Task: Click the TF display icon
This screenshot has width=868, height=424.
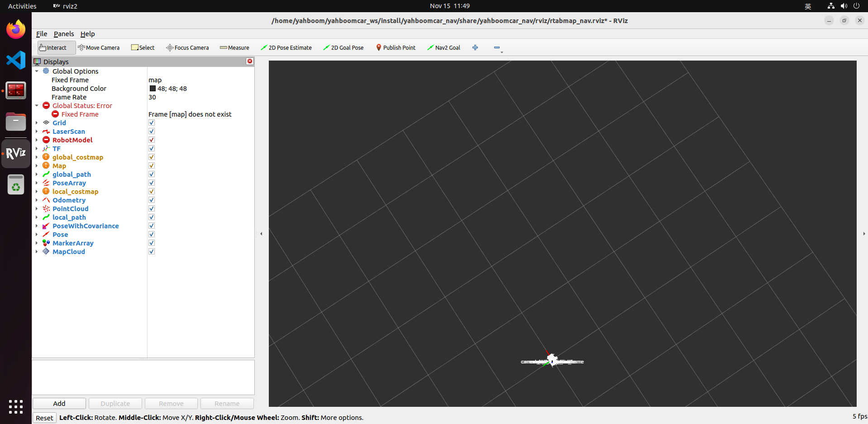Action: [46, 148]
